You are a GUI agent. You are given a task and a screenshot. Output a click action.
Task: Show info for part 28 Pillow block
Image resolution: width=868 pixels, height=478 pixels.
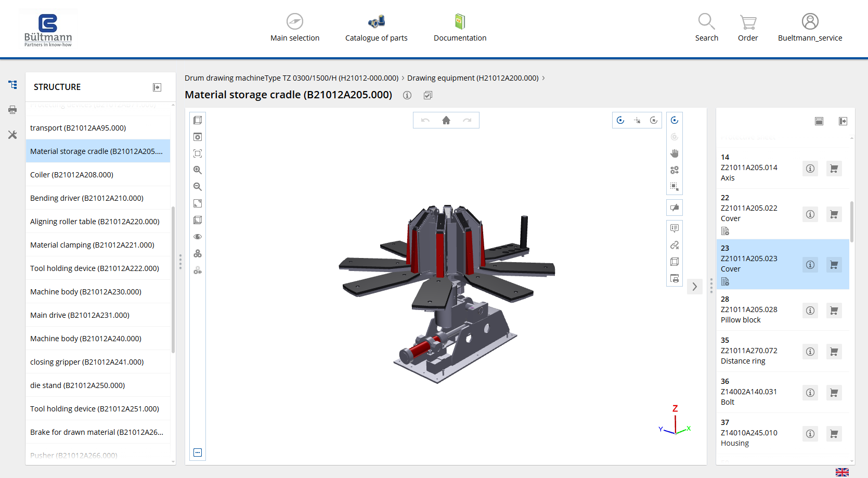click(810, 311)
